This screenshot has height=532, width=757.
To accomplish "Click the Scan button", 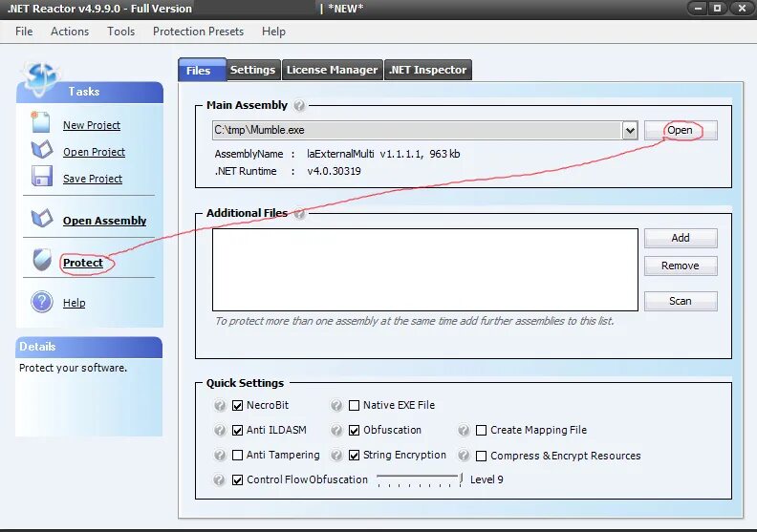I will pyautogui.click(x=681, y=301).
